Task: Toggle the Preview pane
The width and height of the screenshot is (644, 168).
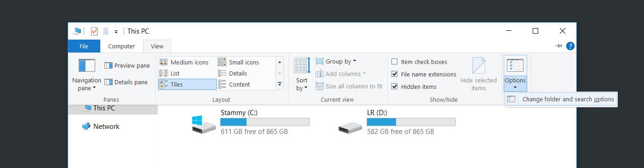Action: point(127,66)
